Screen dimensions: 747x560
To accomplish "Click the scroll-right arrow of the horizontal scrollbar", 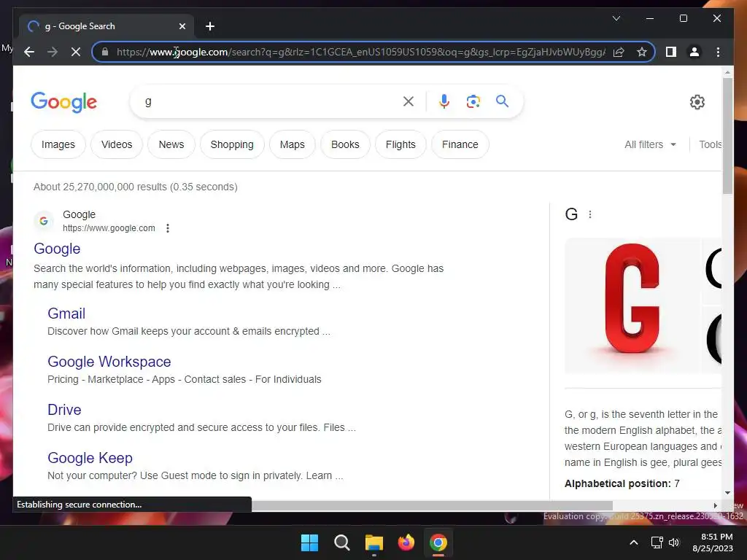I will point(715,505).
